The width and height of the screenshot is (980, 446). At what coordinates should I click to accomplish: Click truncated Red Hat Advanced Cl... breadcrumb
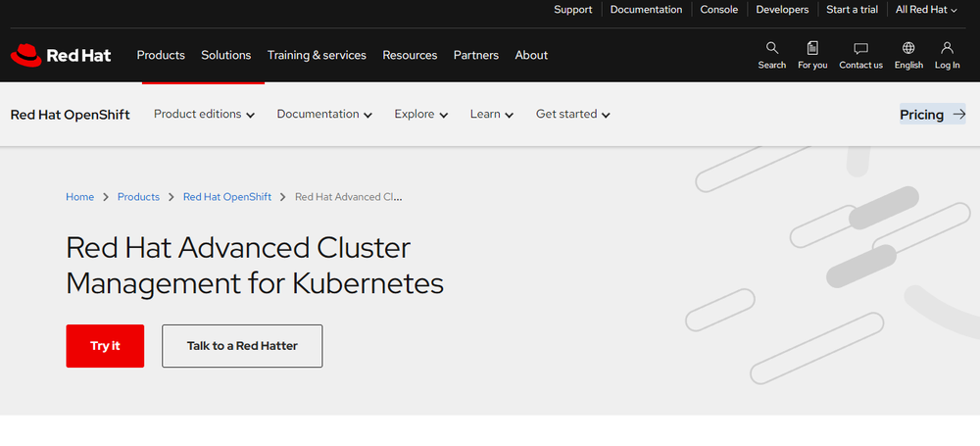coord(349,197)
